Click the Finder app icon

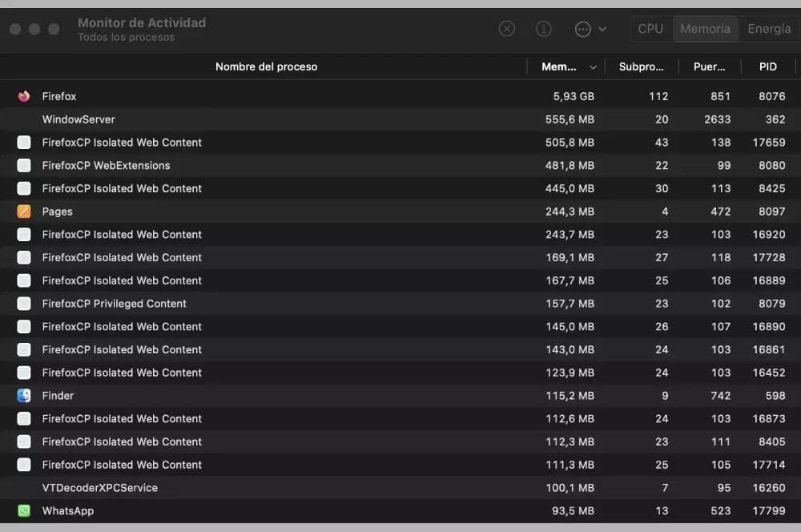(x=24, y=396)
